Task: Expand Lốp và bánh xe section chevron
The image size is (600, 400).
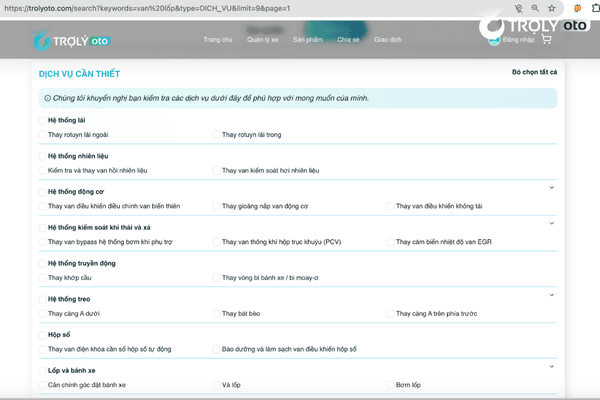Action: [x=551, y=366]
